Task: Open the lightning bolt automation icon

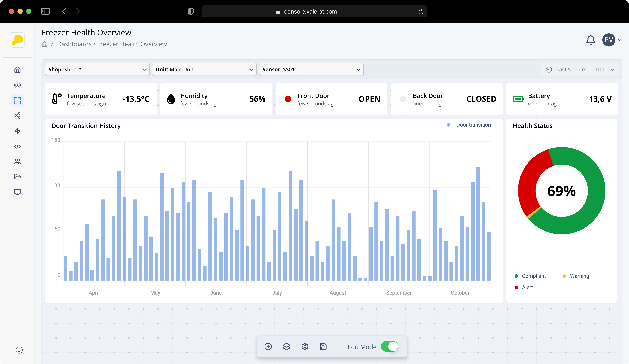Action: tap(17, 131)
